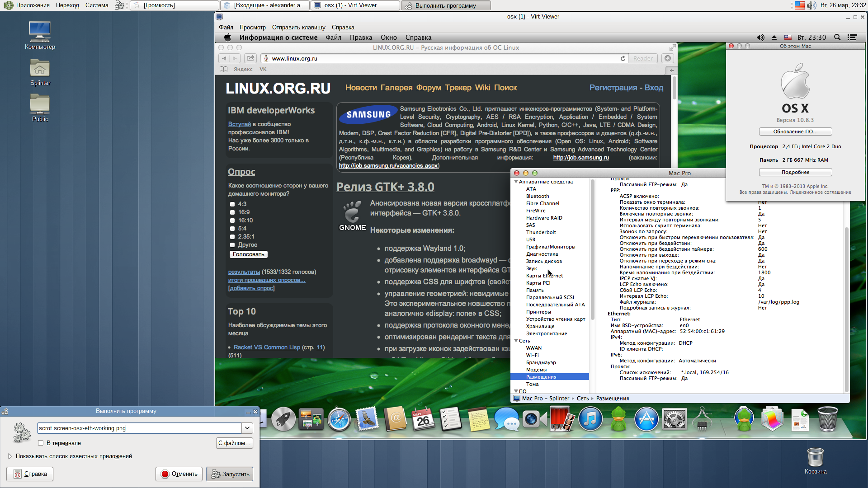Viewport: 868px width, 488px height.
Task: Select poll option 2.35:1
Action: (232, 237)
